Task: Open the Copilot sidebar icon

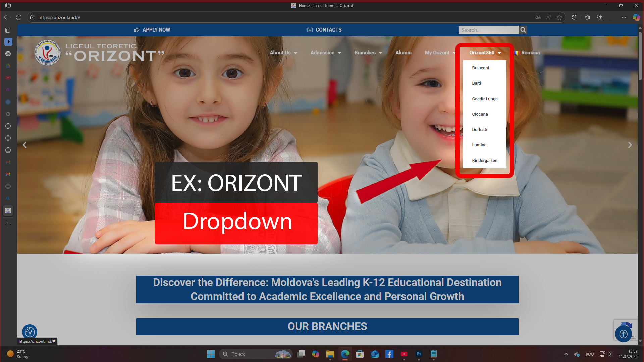Action: [636, 17]
